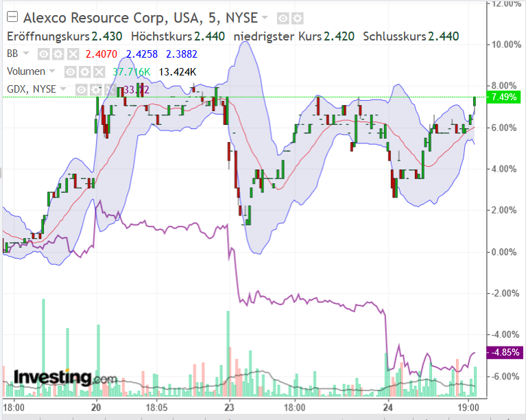Click the date 23 on time axis
526x420 pixels.
click(x=229, y=408)
